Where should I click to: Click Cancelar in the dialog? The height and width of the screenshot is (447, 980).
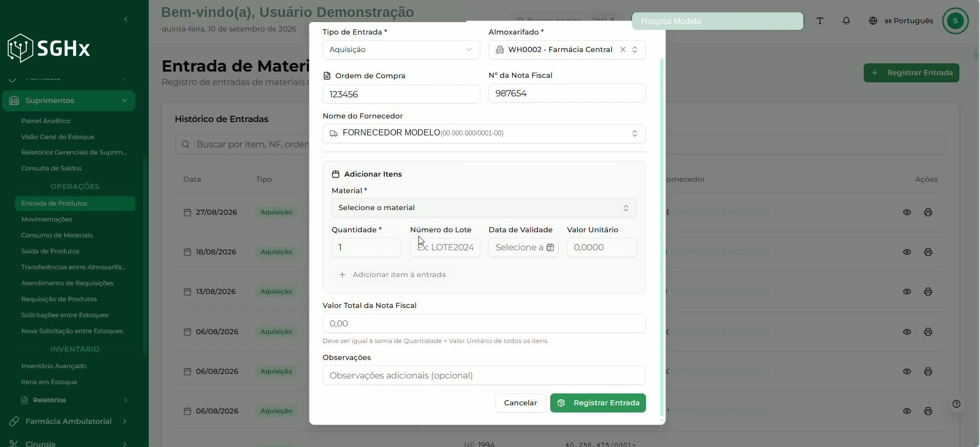pos(520,403)
